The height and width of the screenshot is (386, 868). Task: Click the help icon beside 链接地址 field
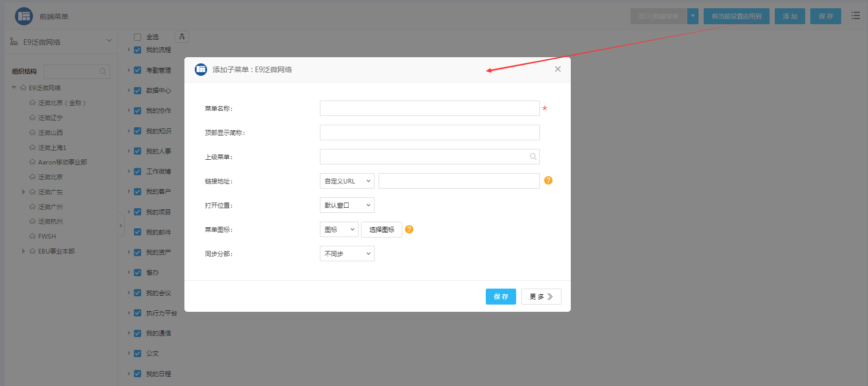[548, 180]
